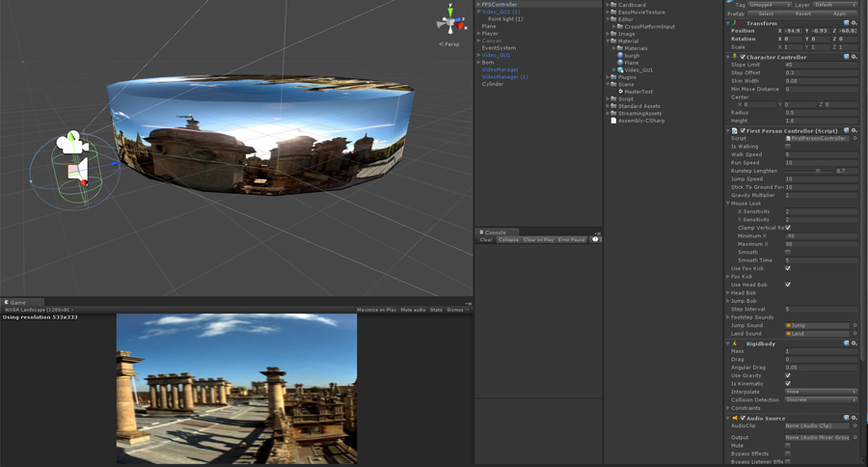Open Rigidbody component gear settings
868x467 pixels.
(854, 343)
